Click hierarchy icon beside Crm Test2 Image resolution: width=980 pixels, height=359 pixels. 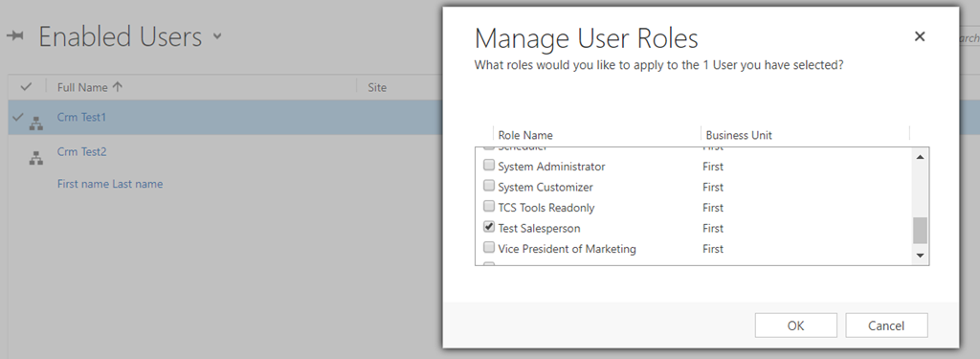click(36, 158)
